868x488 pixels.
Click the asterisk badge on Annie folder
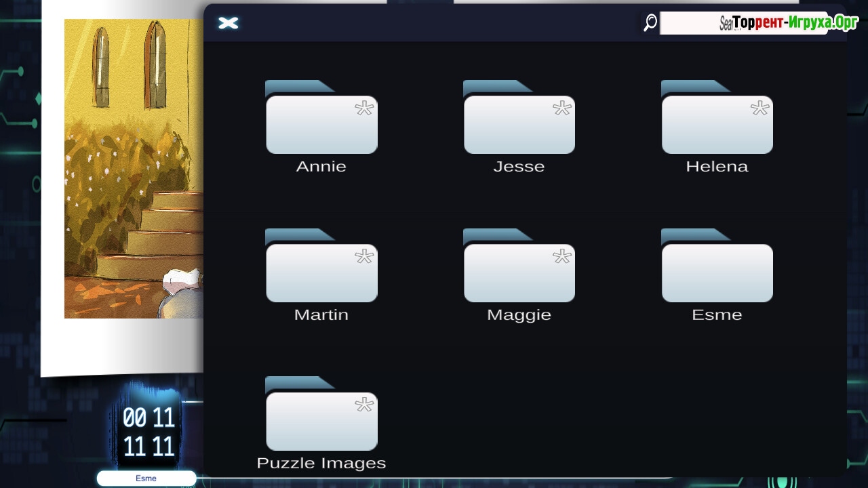[364, 108]
